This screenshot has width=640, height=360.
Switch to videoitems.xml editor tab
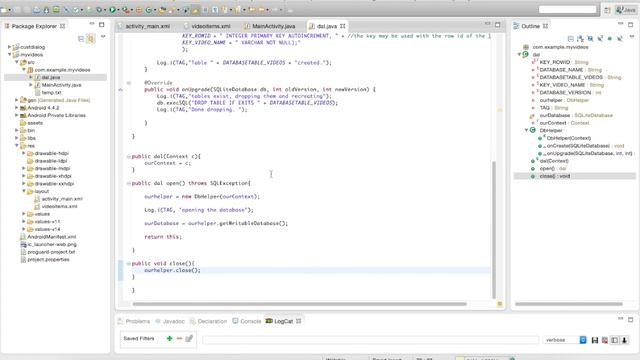pos(211,26)
